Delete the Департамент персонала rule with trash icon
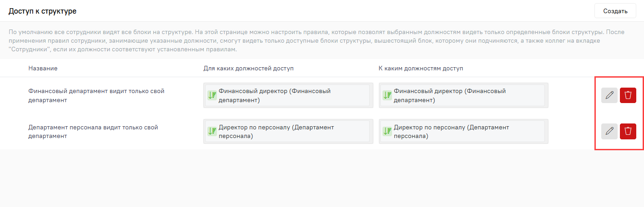Screen dimensions: 644x207 (628, 131)
